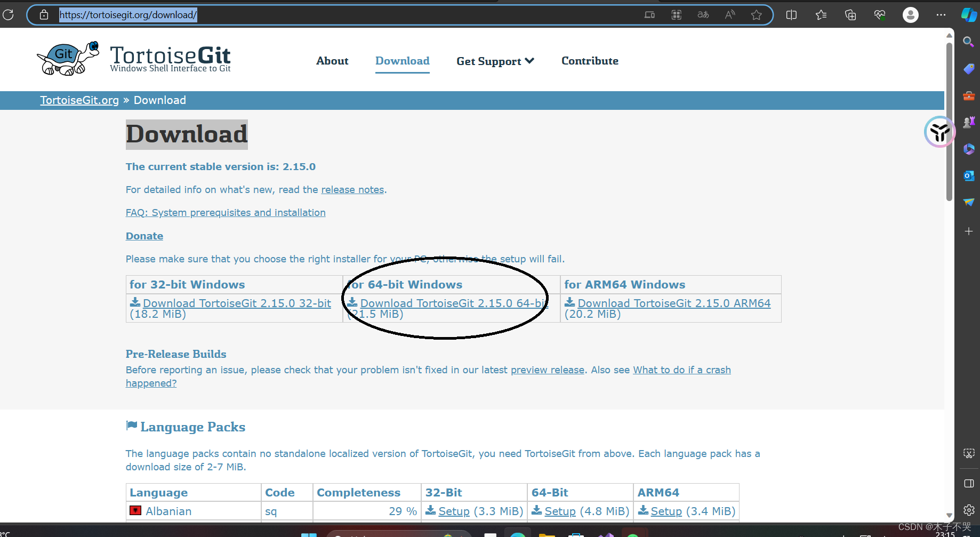The image size is (980, 537).
Task: Open sidebar settings gear icon
Action: (x=969, y=510)
